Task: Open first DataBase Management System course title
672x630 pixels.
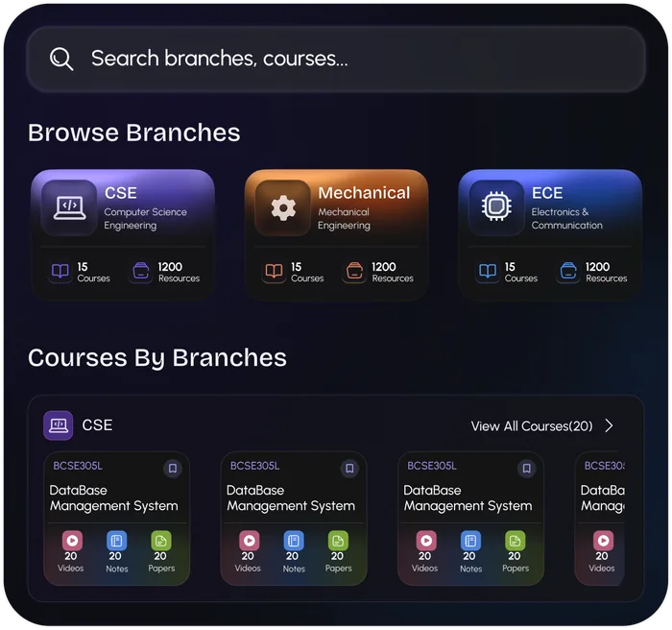Action: click(x=113, y=497)
